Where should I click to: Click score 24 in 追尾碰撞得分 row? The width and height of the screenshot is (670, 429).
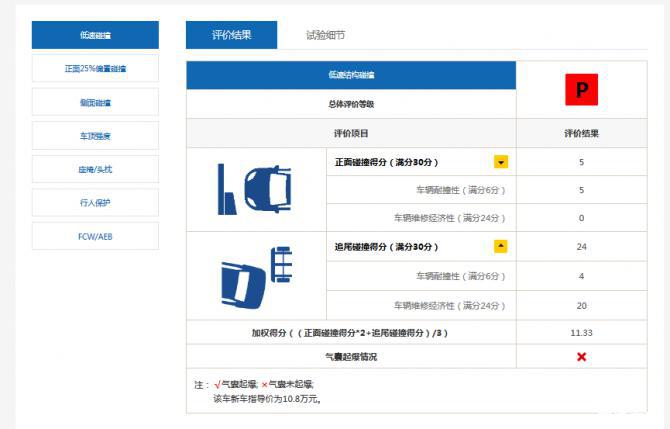[x=582, y=247]
